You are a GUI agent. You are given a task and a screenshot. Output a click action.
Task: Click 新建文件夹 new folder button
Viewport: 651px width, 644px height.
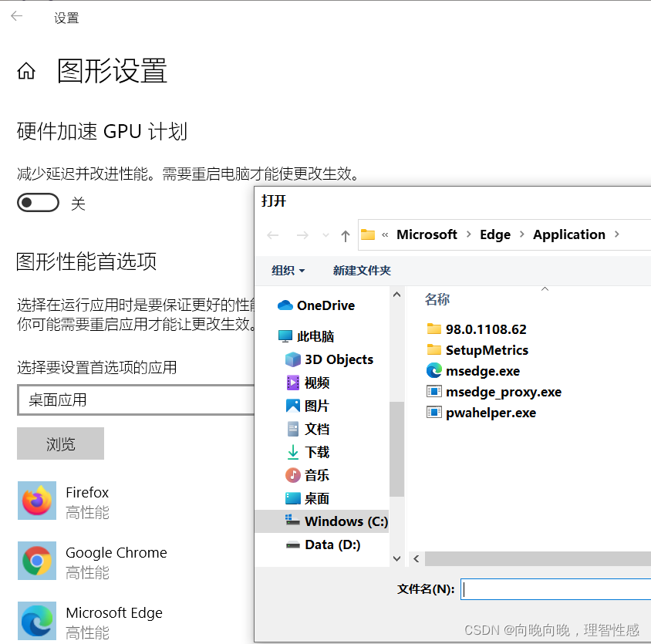pos(362,271)
